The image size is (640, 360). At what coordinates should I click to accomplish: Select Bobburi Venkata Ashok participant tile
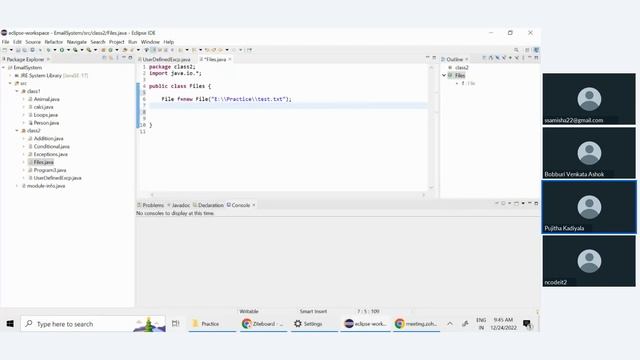coord(589,153)
